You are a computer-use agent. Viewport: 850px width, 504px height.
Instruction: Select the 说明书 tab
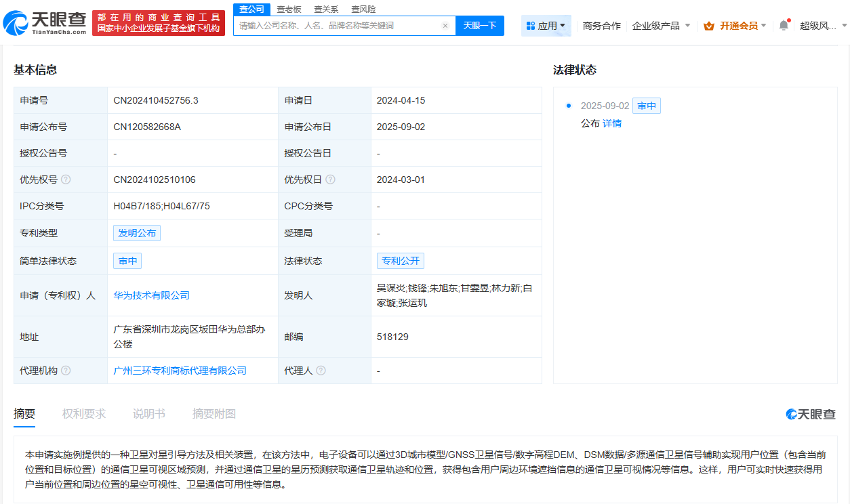click(x=149, y=414)
